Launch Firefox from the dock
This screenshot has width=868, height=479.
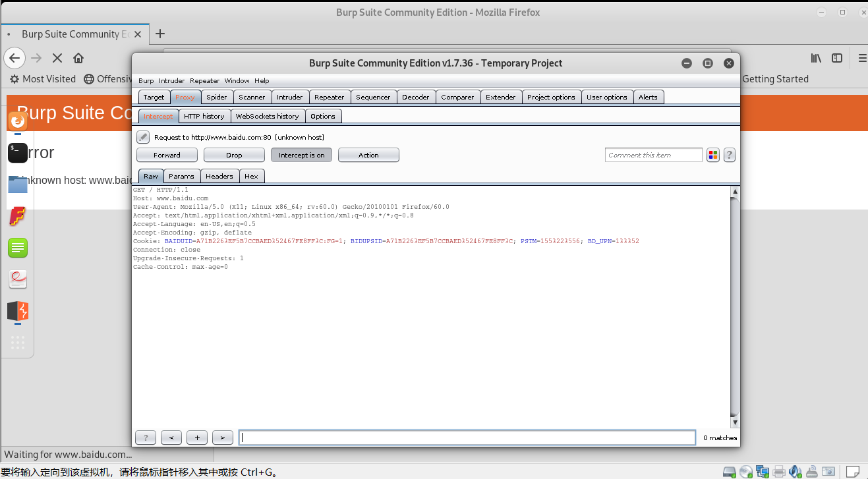tap(18, 121)
